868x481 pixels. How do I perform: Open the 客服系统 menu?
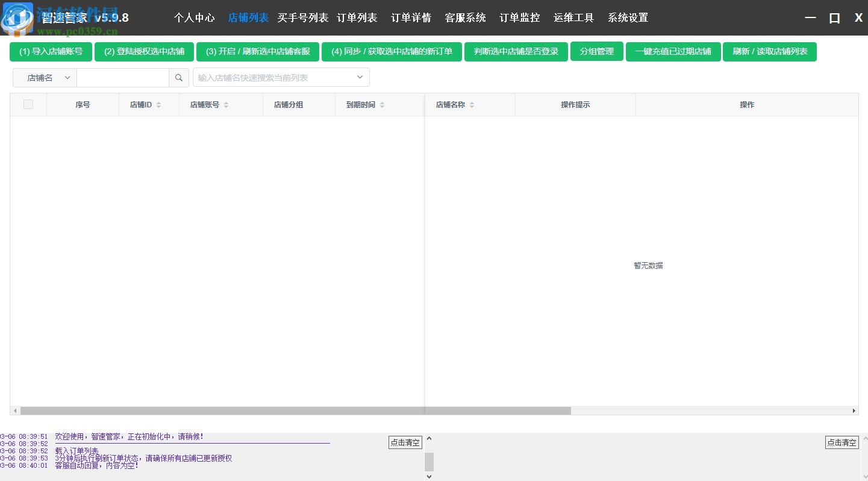465,18
